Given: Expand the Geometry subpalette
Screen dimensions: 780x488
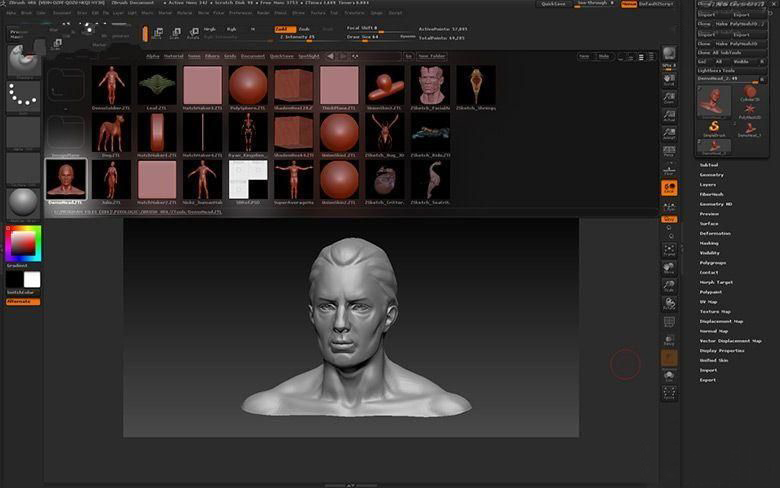Looking at the screenshot, I should point(711,175).
